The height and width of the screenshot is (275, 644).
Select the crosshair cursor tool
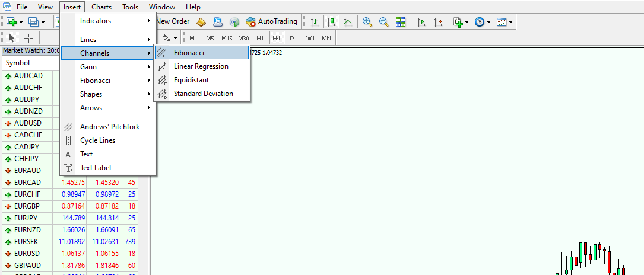click(28, 38)
